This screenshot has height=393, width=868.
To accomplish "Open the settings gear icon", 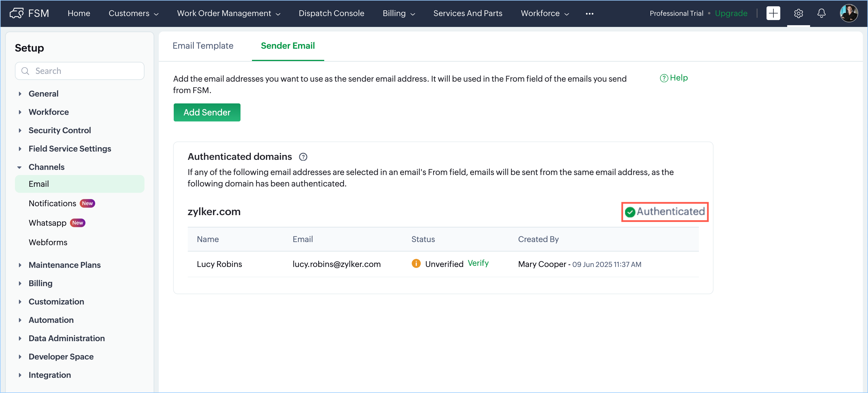I will pos(798,13).
